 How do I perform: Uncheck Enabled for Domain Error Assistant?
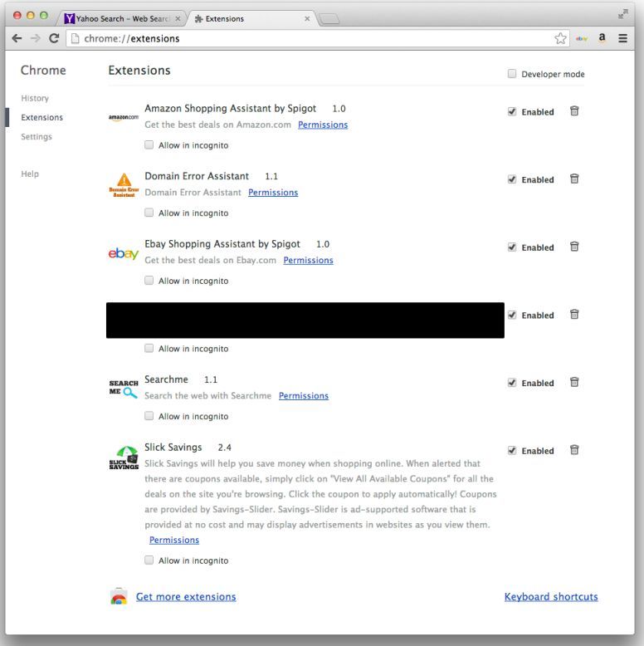pos(512,179)
